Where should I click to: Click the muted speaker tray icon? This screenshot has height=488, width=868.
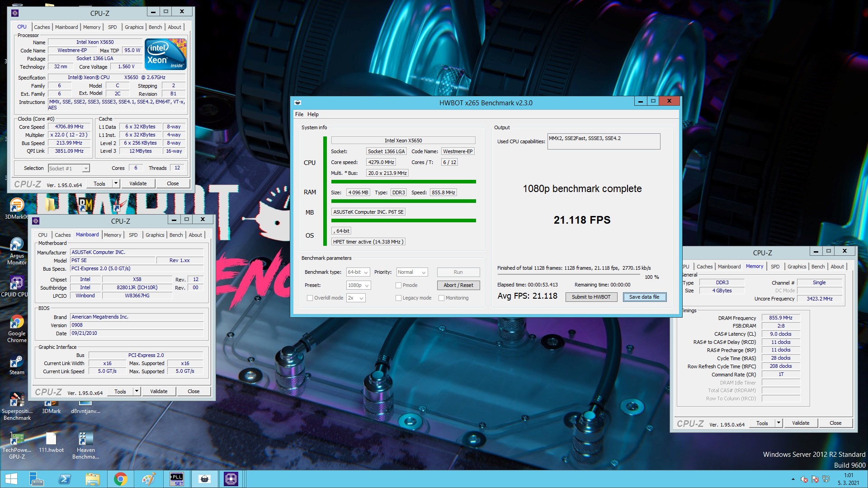click(x=804, y=479)
